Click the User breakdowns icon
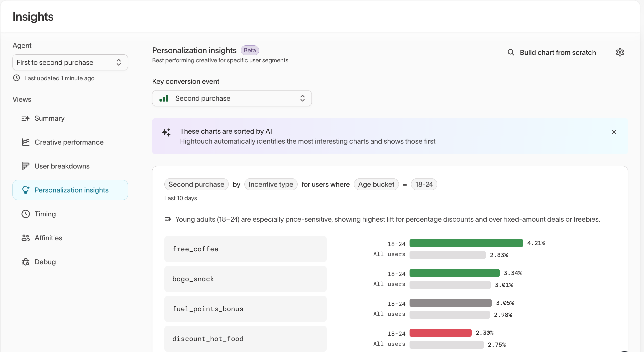Screen dimensions: 644x352 pyautogui.click(x=26, y=166)
